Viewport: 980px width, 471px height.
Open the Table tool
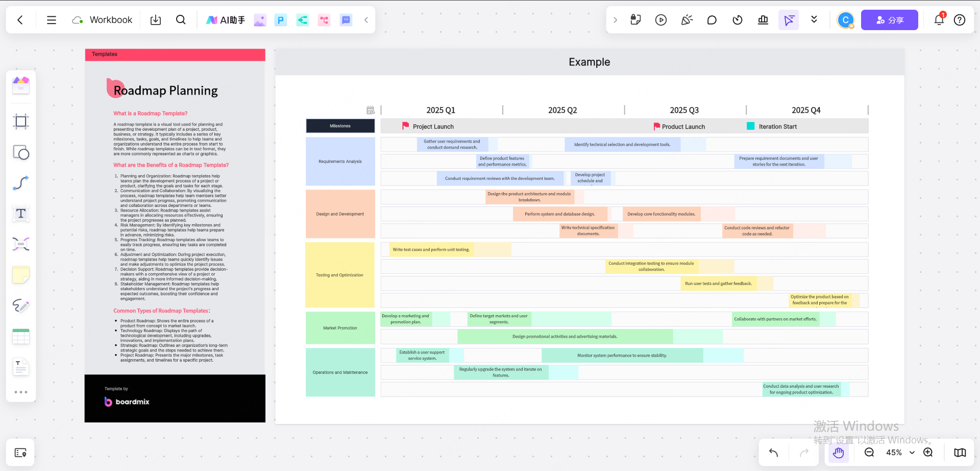21,336
